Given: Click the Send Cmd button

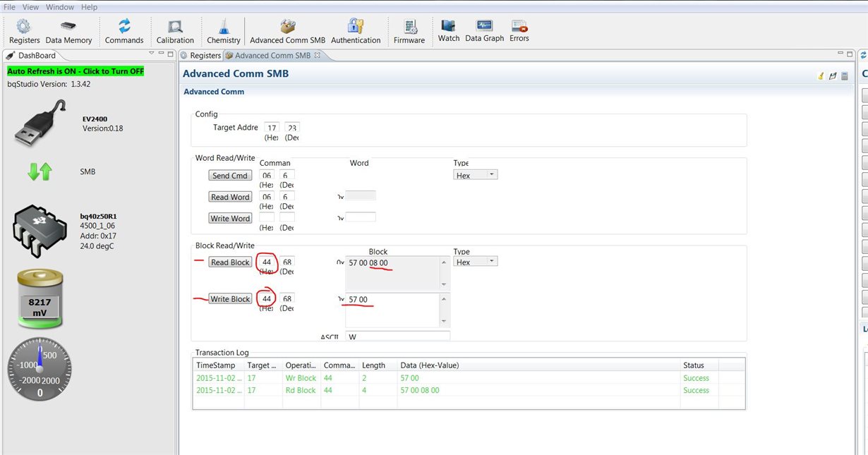Looking at the screenshot, I should point(230,176).
